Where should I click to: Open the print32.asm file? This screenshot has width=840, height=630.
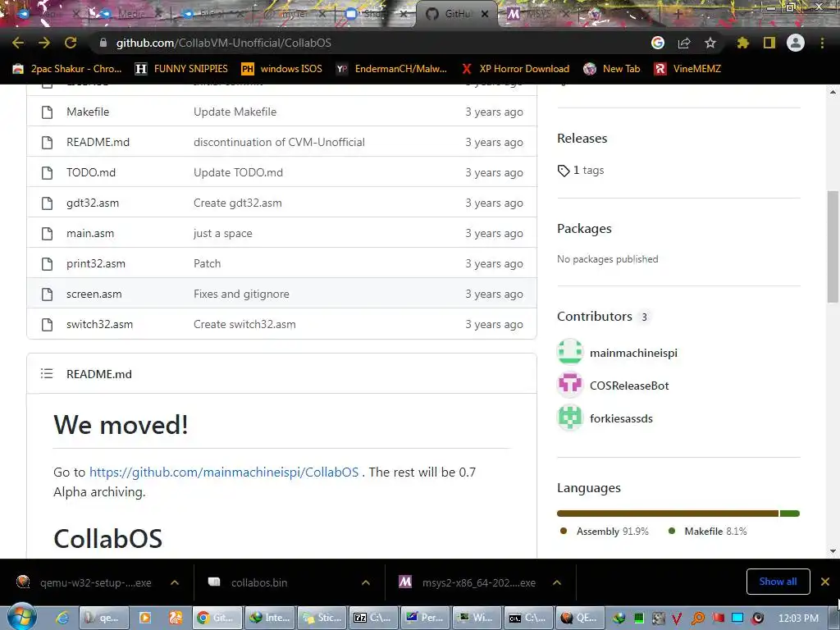pyautogui.click(x=96, y=263)
